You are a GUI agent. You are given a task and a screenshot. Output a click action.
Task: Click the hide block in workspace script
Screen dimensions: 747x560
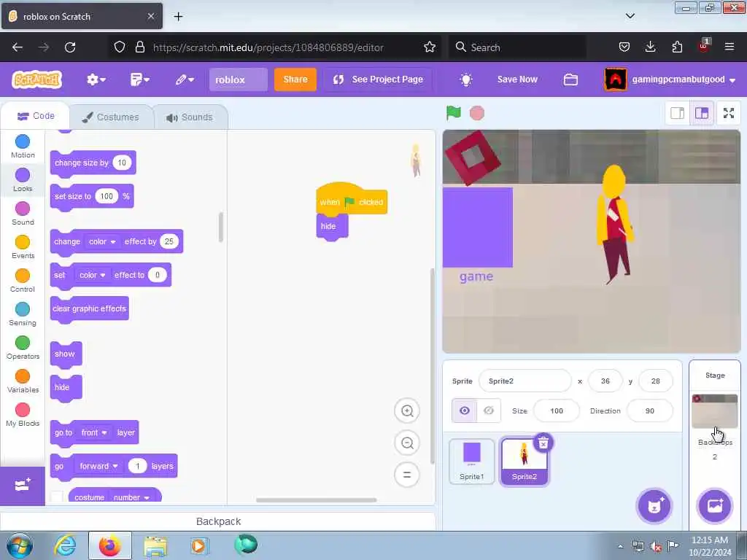click(x=332, y=227)
